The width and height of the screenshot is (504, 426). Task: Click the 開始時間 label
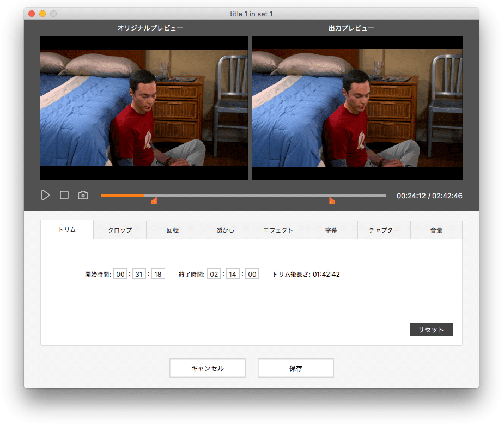pos(98,275)
